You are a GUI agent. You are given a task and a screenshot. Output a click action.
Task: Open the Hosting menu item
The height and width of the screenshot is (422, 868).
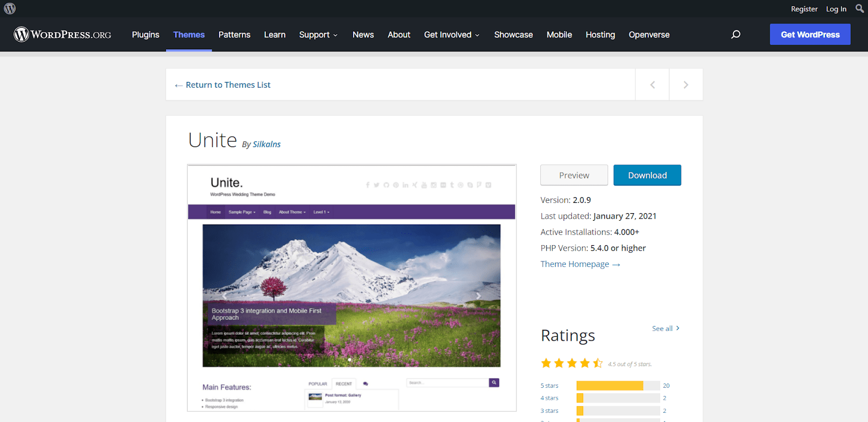click(600, 34)
